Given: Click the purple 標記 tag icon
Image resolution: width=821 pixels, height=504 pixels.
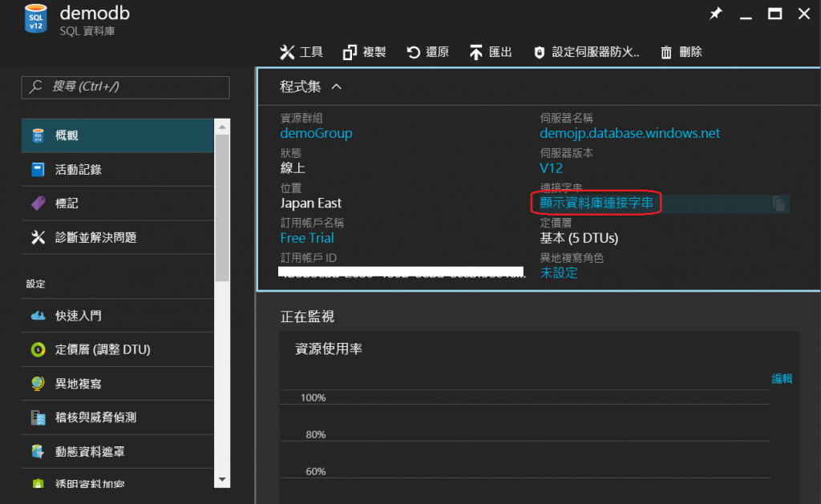Looking at the screenshot, I should pyautogui.click(x=38, y=203).
